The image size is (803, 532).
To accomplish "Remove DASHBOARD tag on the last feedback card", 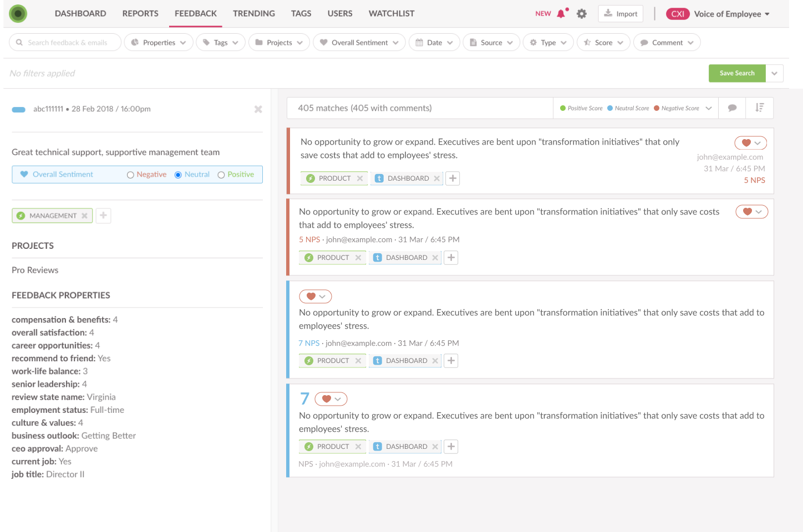I will 435,447.
